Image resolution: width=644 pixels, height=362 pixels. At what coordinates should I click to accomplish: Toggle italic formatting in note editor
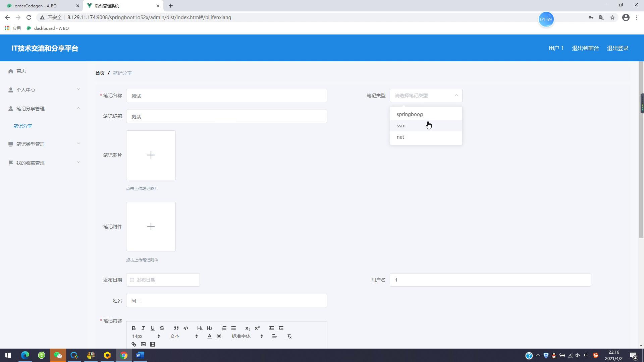coord(143,328)
